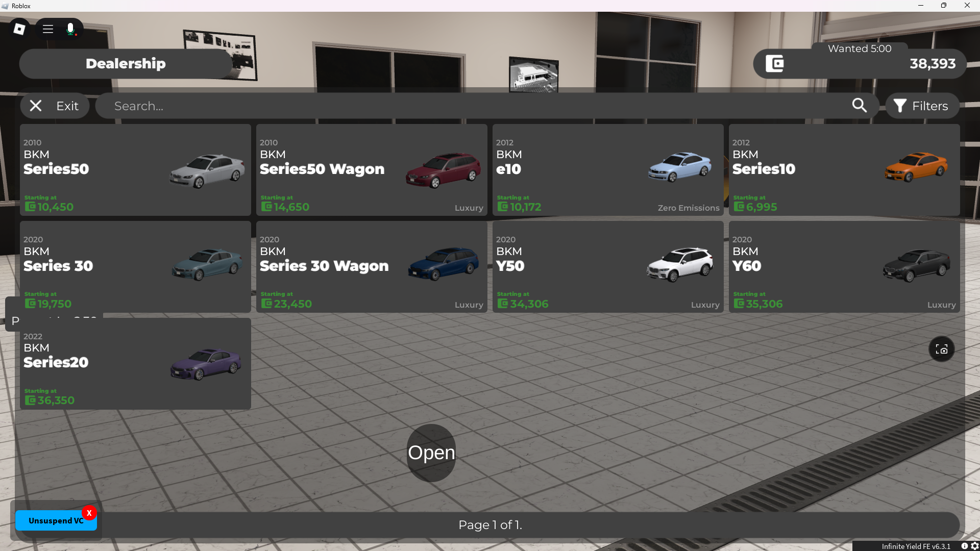Screen dimensions: 980x551
Task: Select the BKM Y50 SUV card
Action: pyautogui.click(x=607, y=267)
